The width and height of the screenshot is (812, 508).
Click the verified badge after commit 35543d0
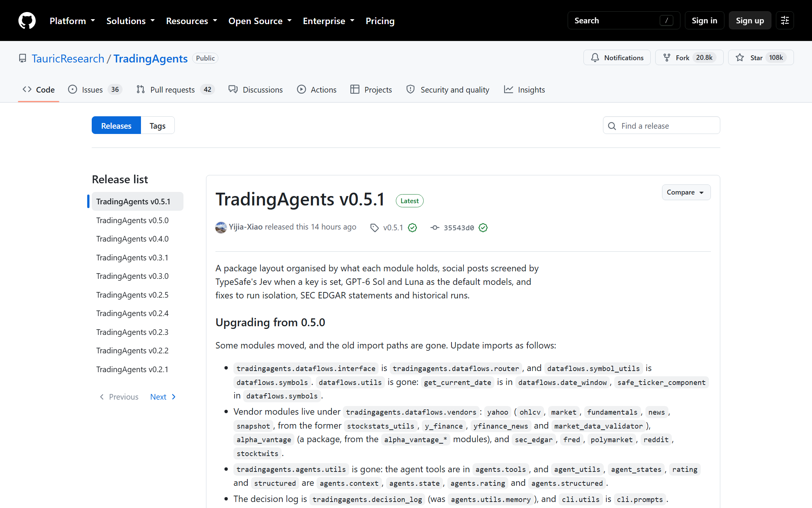tap(483, 228)
